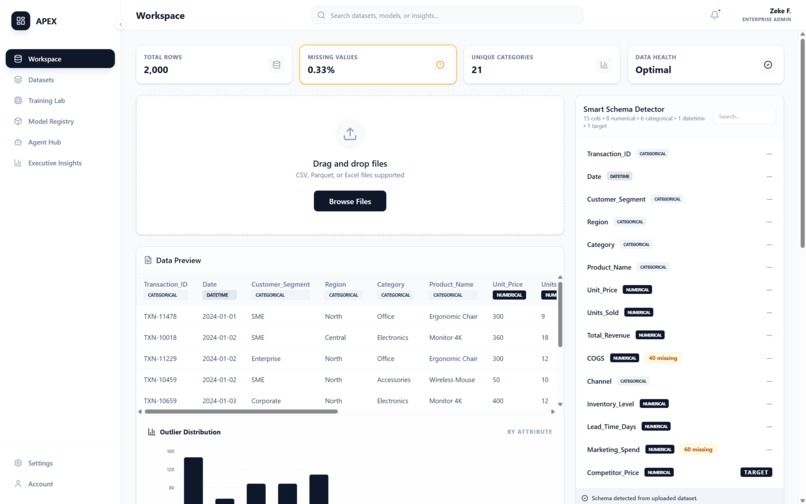The image size is (806, 504).
Task: Click the Model Registry cube icon
Action: [18, 121]
